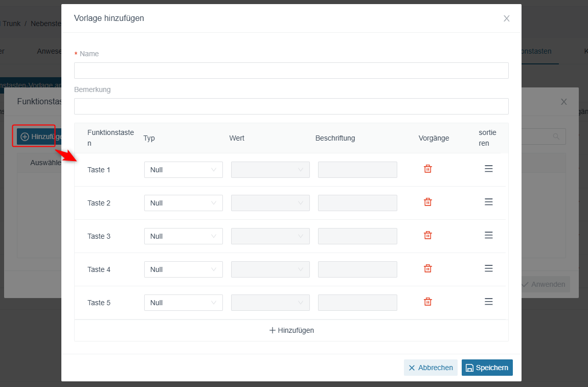This screenshot has width=588, height=387.
Task: Click the Beschriftung field for Taste 4
Action: (x=357, y=269)
